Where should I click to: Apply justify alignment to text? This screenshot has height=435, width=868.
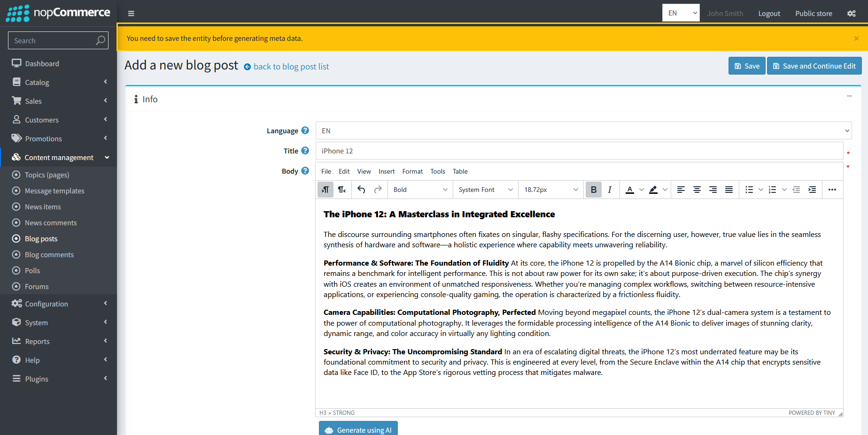point(729,190)
